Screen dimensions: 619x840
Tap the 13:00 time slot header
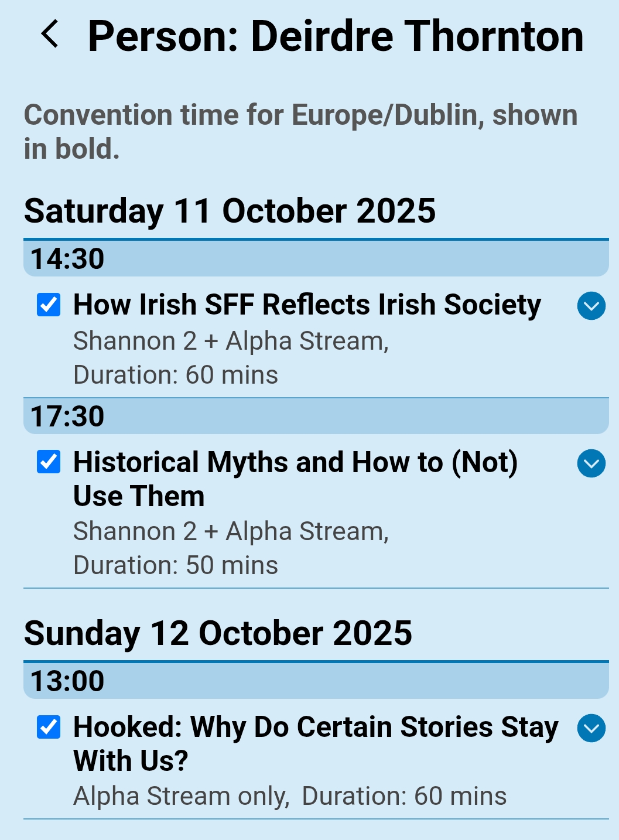[316, 681]
